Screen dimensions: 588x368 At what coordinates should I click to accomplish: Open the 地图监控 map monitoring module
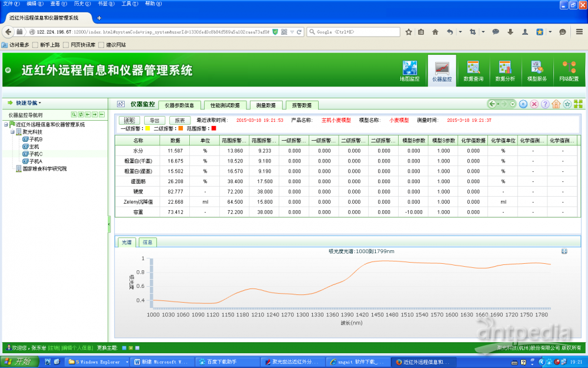pyautogui.click(x=409, y=71)
